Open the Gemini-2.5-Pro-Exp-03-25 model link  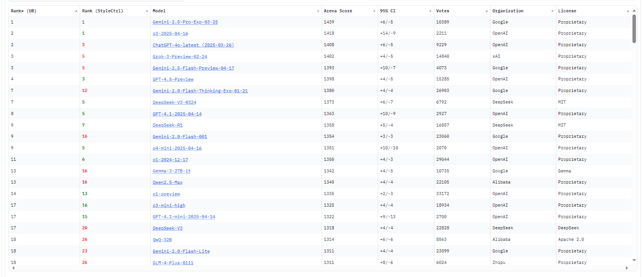coord(185,22)
